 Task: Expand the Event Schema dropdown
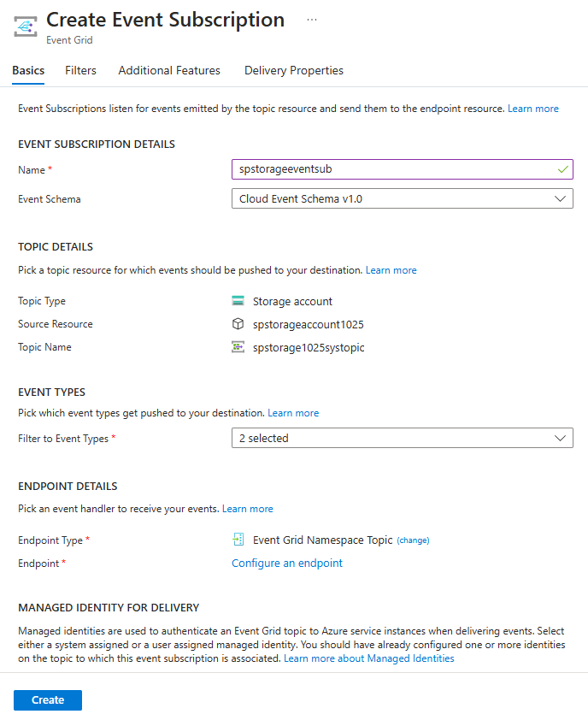402,198
